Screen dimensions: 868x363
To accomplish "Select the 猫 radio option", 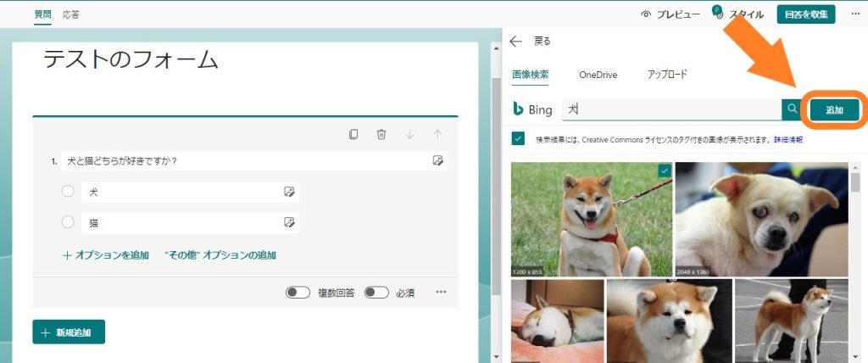I will (68, 222).
